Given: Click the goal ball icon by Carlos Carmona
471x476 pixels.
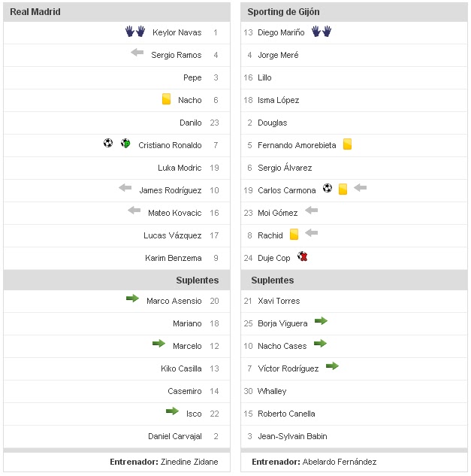Looking at the screenshot, I should 328,189.
